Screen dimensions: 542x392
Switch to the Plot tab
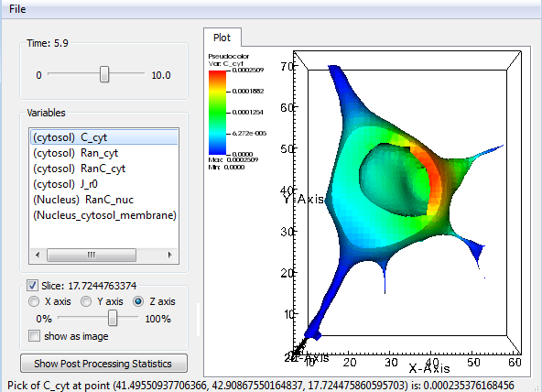pyautogui.click(x=222, y=38)
